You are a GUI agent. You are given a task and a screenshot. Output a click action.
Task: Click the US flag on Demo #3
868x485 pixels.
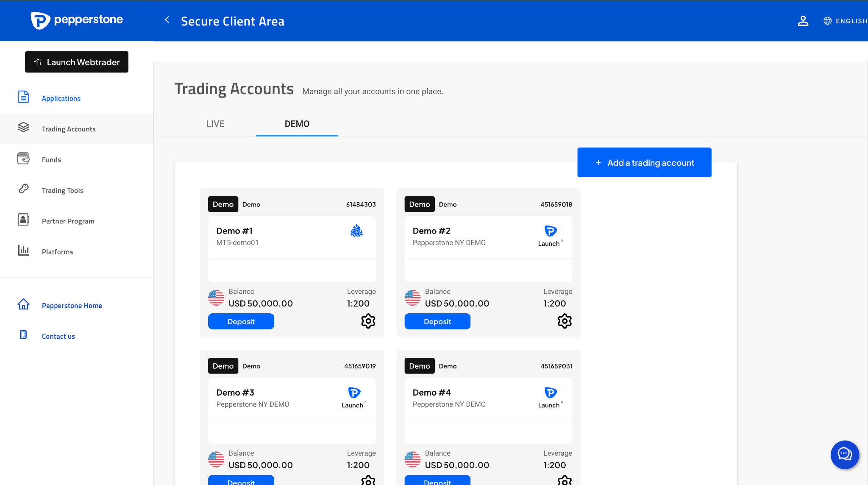tap(216, 459)
